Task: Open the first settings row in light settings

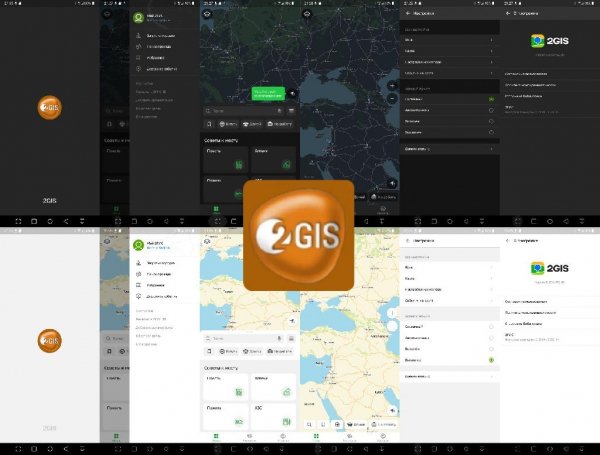Action: 450,267
